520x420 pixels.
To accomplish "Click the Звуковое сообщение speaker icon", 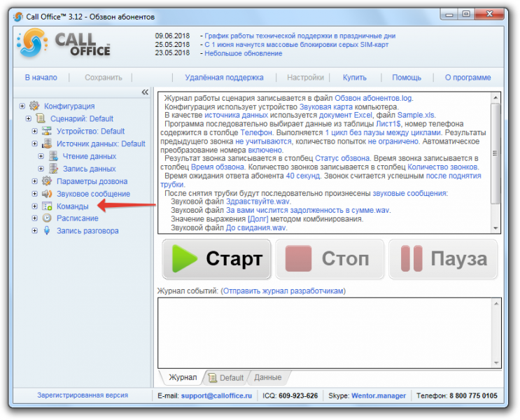I will click(x=47, y=194).
